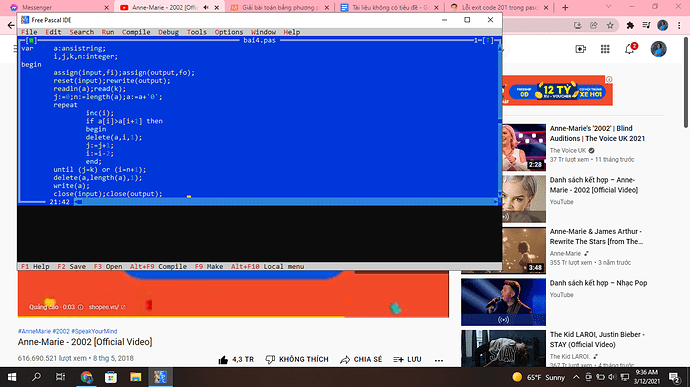Bookmark page with the star icon
The height and width of the screenshot is (387, 690).
610,26
